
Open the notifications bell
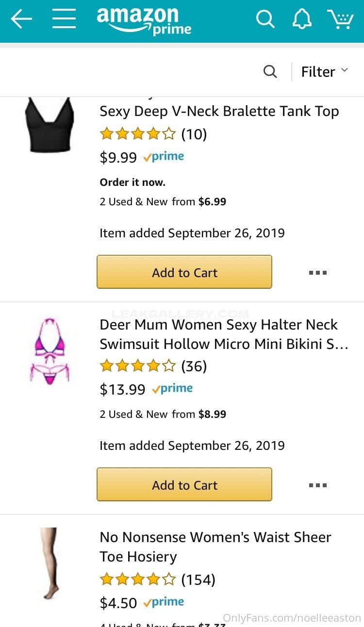[301, 19]
